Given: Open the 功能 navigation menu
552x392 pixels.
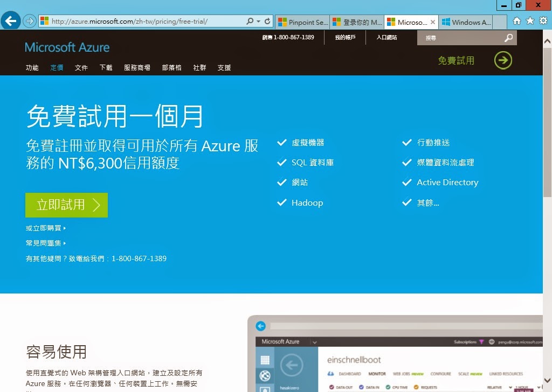Looking at the screenshot, I should click(x=32, y=67).
